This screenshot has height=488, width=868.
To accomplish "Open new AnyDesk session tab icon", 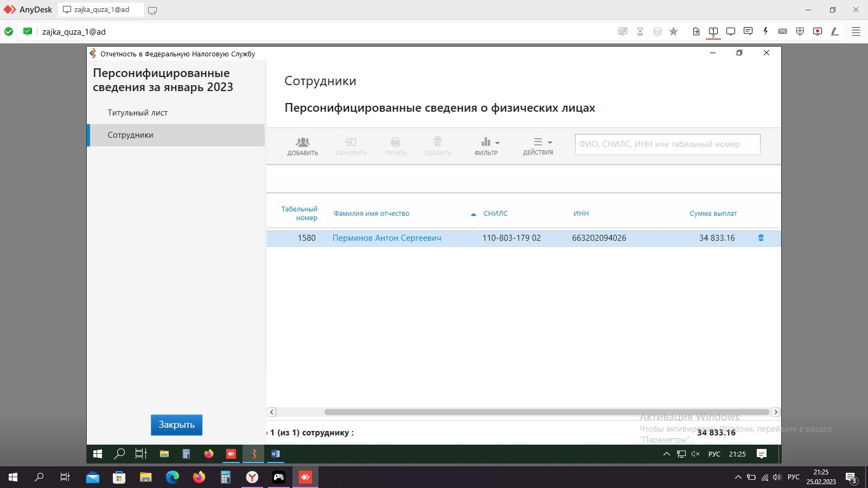I will 152,10.
